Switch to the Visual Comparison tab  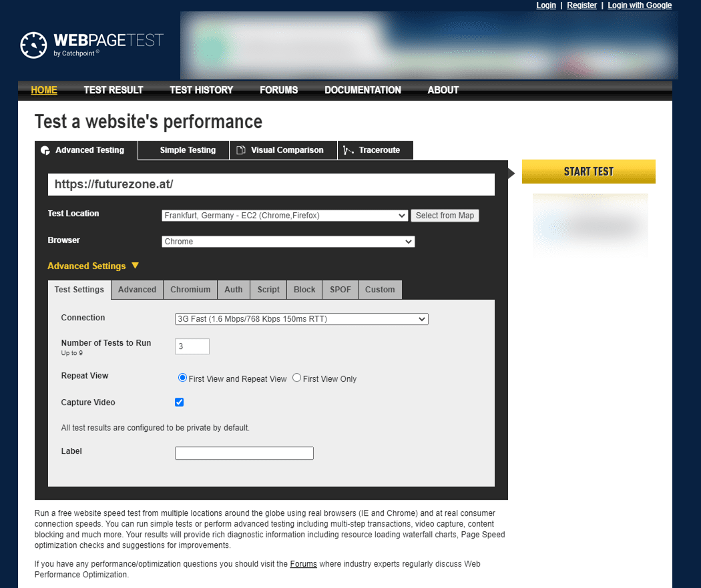(x=284, y=150)
